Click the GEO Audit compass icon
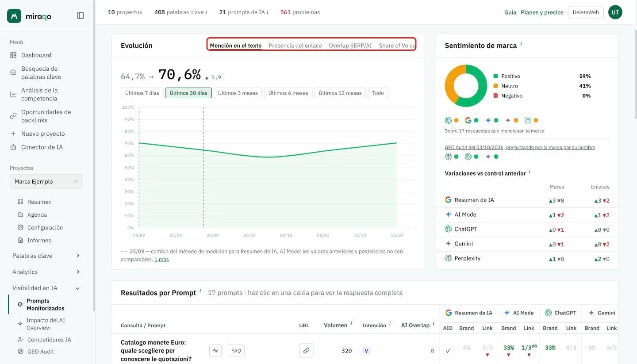Image resolution: width=637 pixels, height=364 pixels. coord(20,352)
